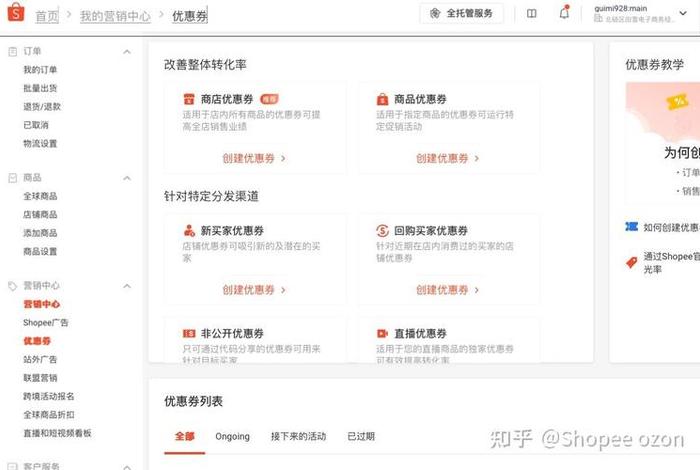Image resolution: width=700 pixels, height=470 pixels.
Task: Open 添加商品 in sidebar
Action: pyautogui.click(x=40, y=233)
